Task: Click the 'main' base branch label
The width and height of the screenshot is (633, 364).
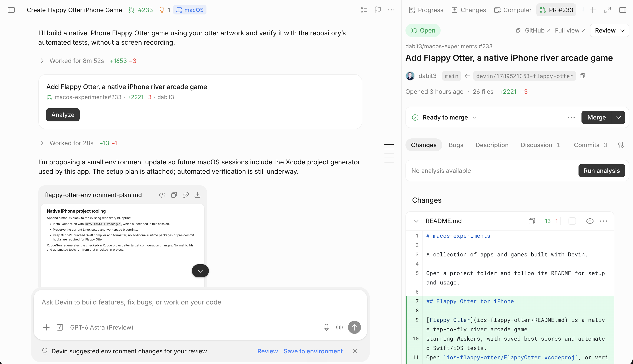Action: (x=451, y=76)
